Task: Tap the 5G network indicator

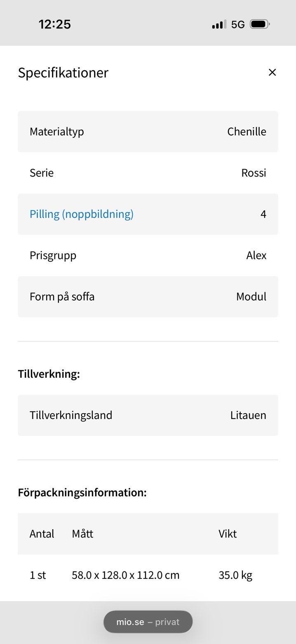Action: click(x=238, y=25)
